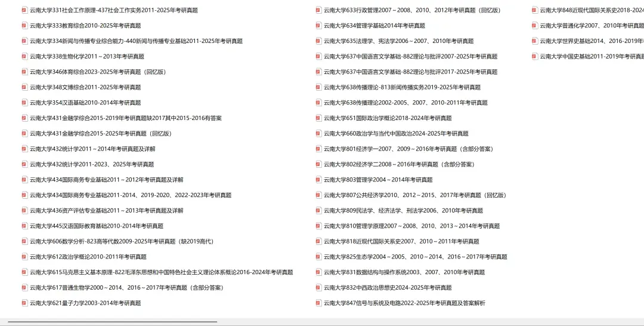Click PDF icon beside 云南大学445汉语国际教育基础 file
Image resolution: width=644 pixels, height=326 pixels.
(24, 226)
